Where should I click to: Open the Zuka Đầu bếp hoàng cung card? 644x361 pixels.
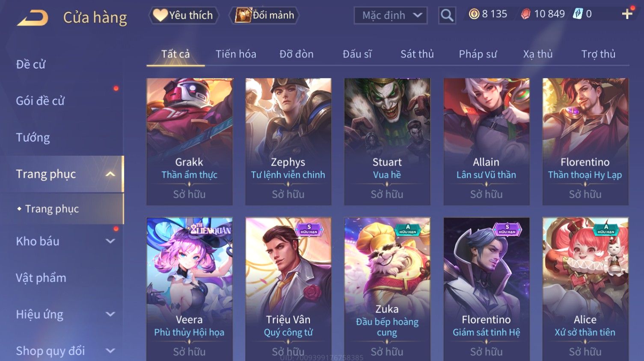point(387,289)
